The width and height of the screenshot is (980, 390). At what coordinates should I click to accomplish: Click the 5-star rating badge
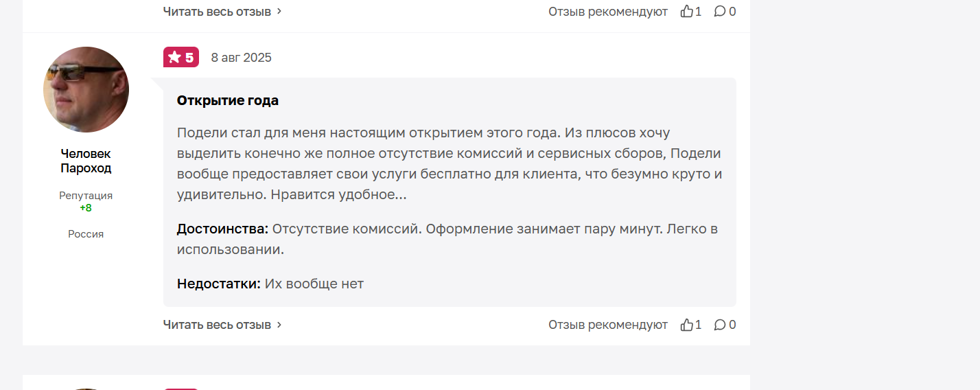pos(181,57)
